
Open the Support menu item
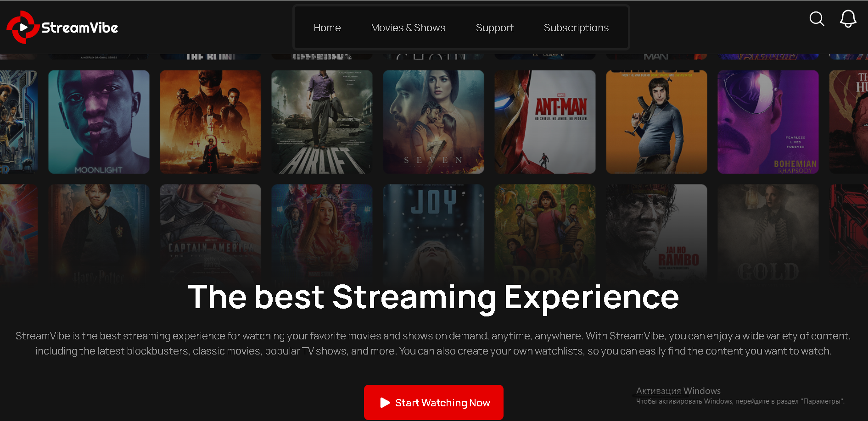pyautogui.click(x=495, y=28)
